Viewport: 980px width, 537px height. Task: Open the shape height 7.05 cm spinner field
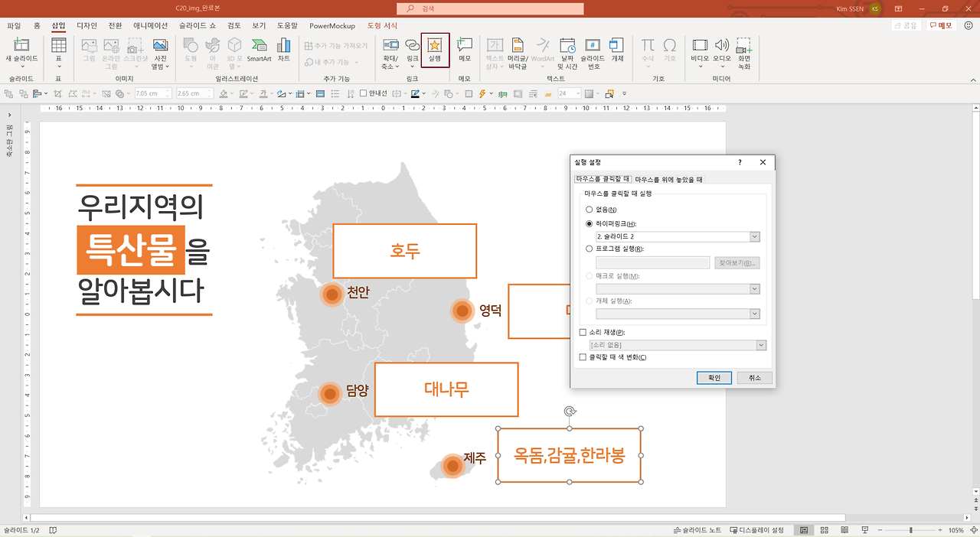pyautogui.click(x=152, y=93)
